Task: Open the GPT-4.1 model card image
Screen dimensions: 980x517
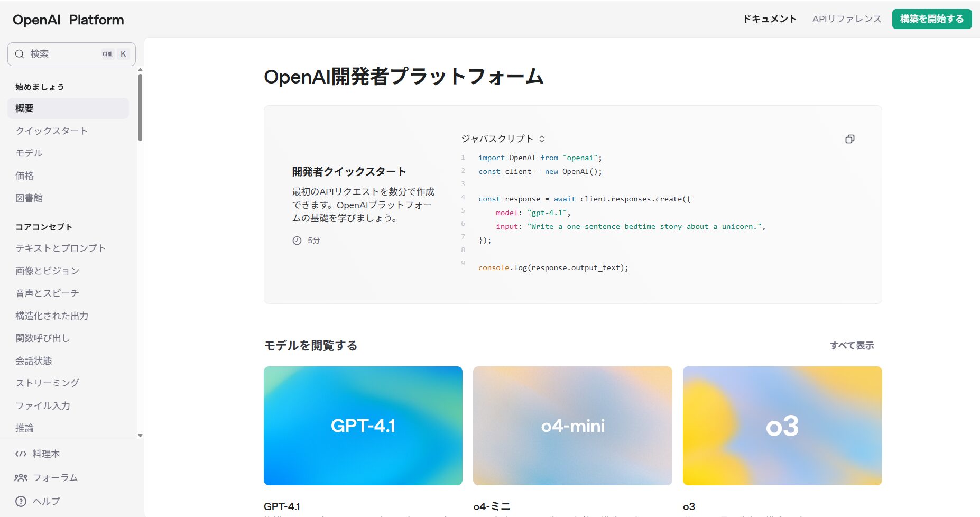Action: coord(363,426)
